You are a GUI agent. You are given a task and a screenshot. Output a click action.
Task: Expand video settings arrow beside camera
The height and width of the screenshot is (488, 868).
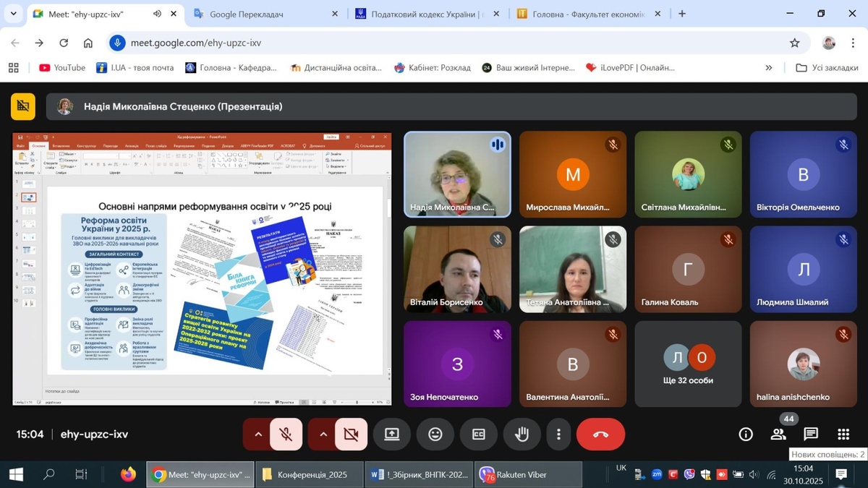(323, 435)
